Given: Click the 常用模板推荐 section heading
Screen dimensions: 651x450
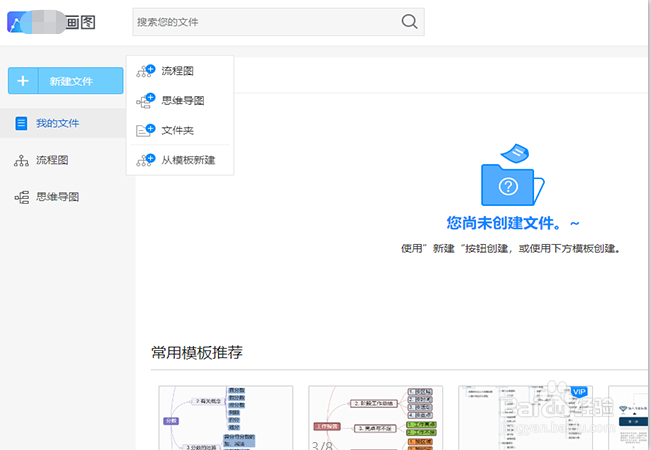Looking at the screenshot, I should (197, 352).
